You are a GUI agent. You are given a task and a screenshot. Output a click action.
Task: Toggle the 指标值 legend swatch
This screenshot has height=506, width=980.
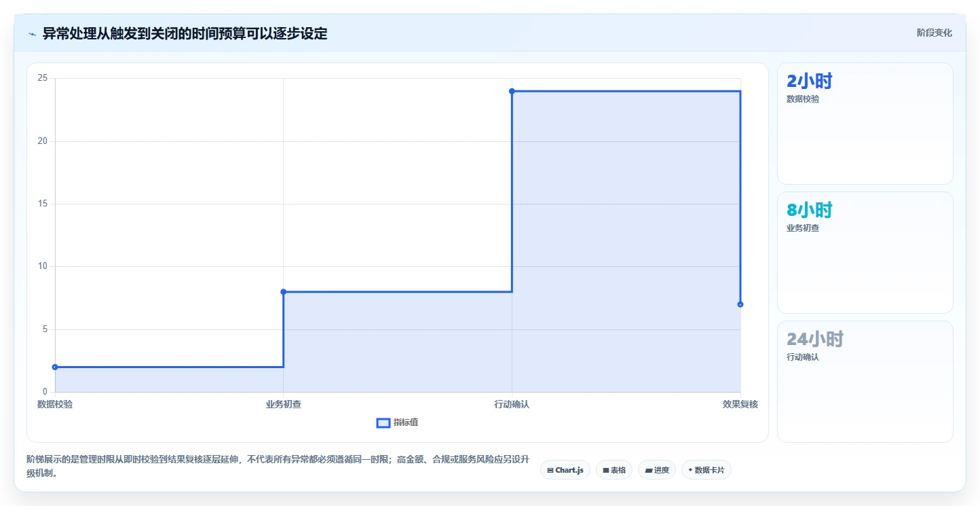pyautogui.click(x=383, y=422)
